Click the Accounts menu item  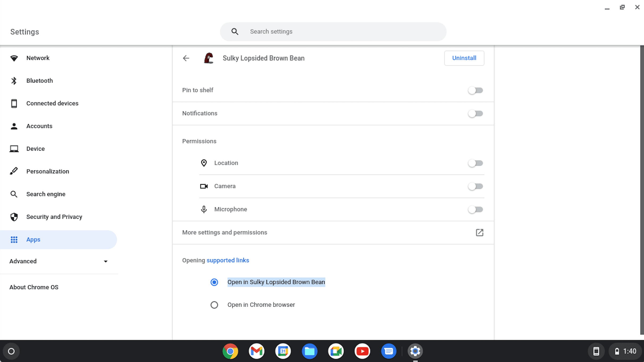tap(39, 126)
